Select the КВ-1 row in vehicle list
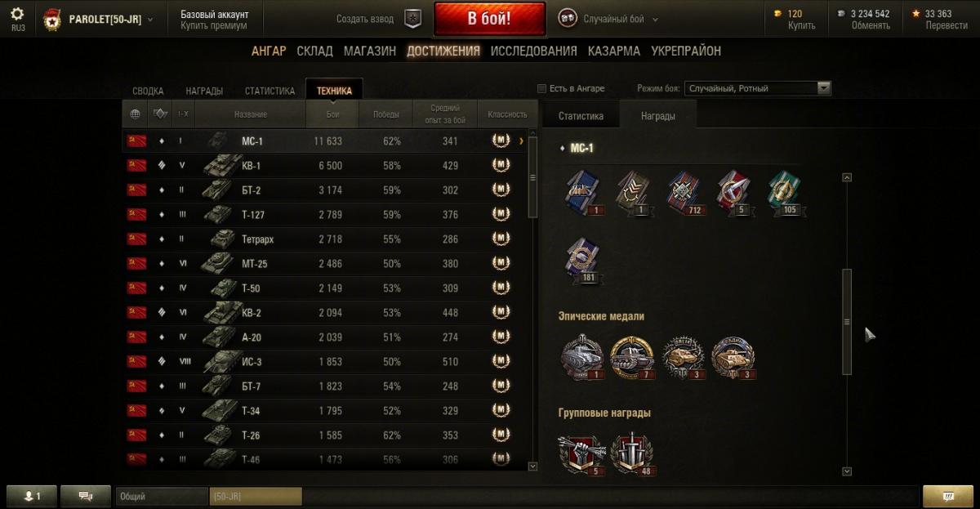980x509 pixels. coord(324,165)
